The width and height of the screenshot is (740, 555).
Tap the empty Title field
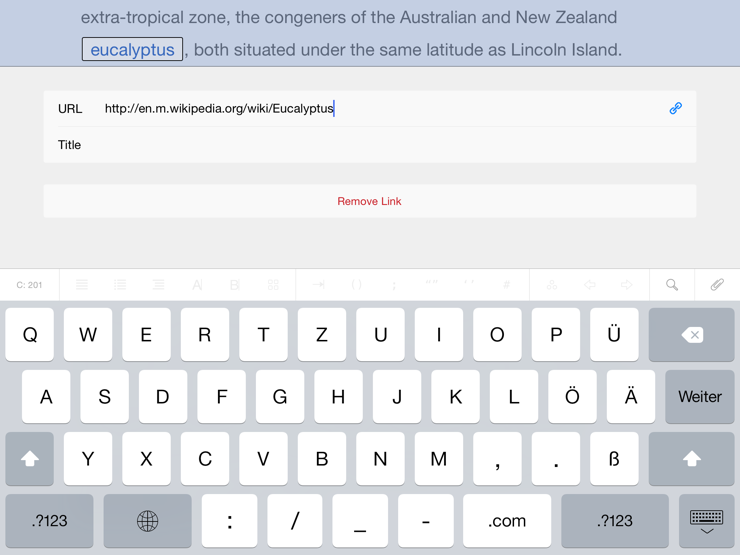point(380,145)
